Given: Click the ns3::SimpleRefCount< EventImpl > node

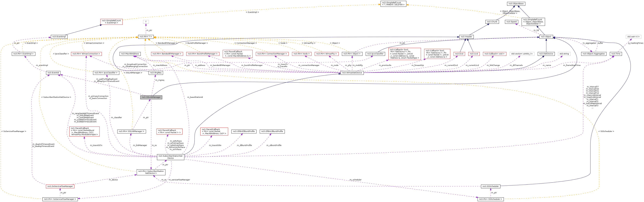Looking at the screenshot, I should 111,22.
